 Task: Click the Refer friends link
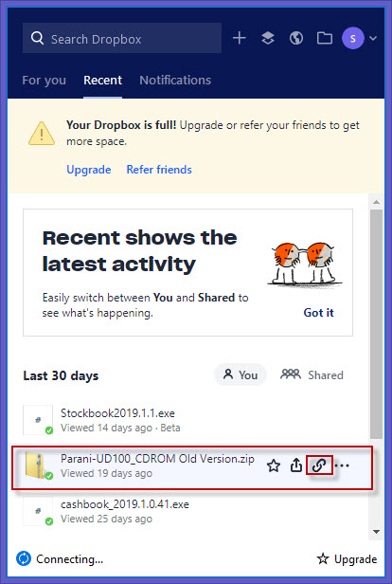159,170
